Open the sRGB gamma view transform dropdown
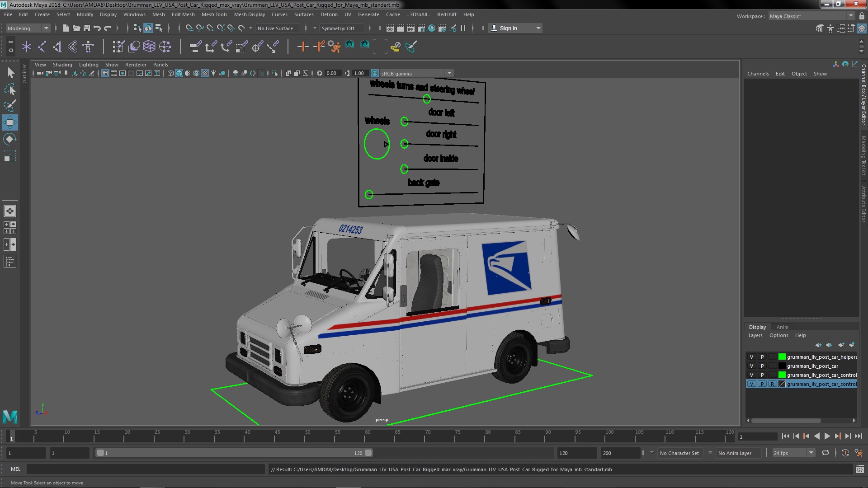Image resolution: width=868 pixels, height=488 pixels. point(416,73)
